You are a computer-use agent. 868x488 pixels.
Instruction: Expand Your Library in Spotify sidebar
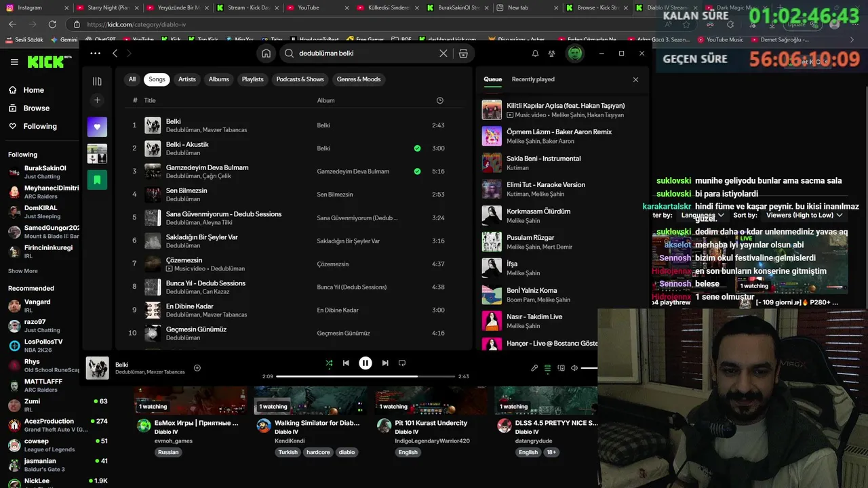[x=97, y=81]
